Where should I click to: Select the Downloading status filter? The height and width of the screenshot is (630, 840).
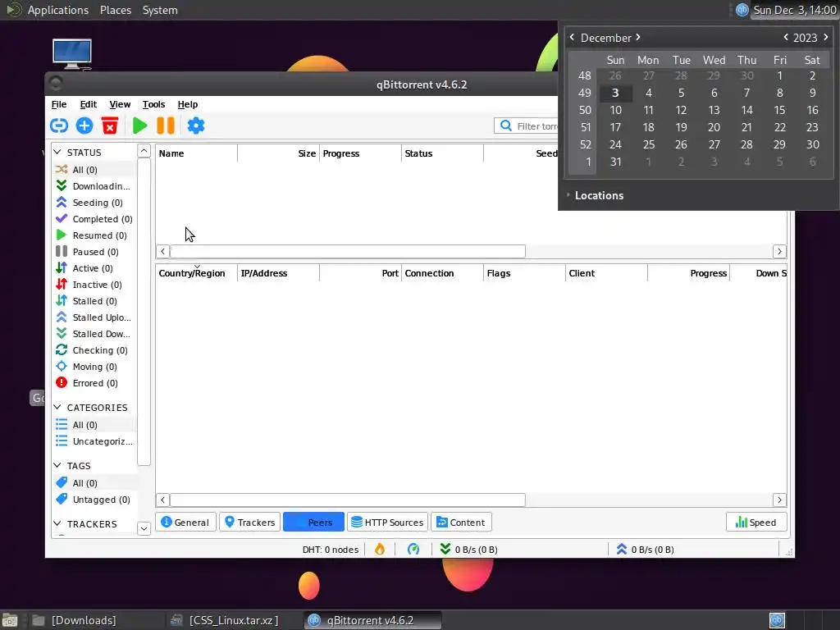pyautogui.click(x=94, y=186)
